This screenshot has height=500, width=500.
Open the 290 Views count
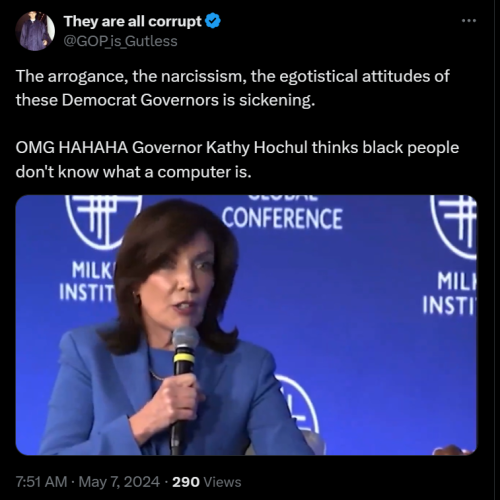(x=207, y=482)
